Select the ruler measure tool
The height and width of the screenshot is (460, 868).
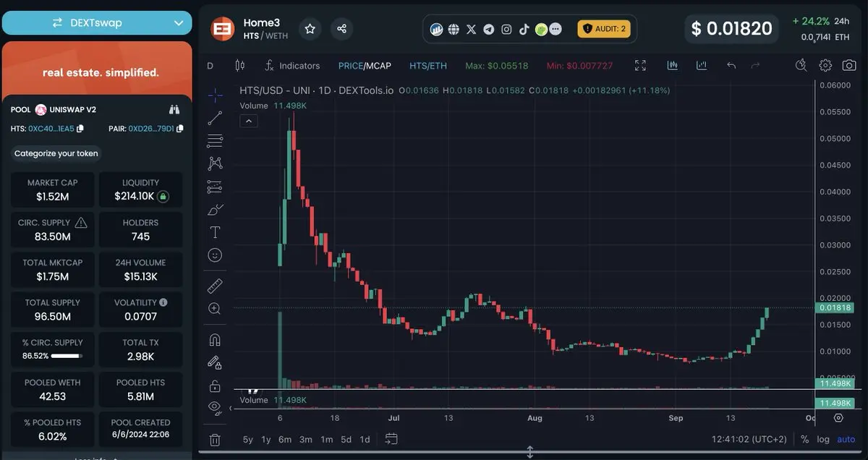coord(215,286)
